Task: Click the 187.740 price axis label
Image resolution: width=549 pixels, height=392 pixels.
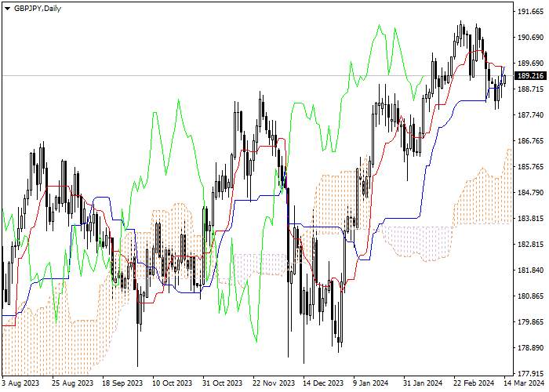Action: [530, 115]
